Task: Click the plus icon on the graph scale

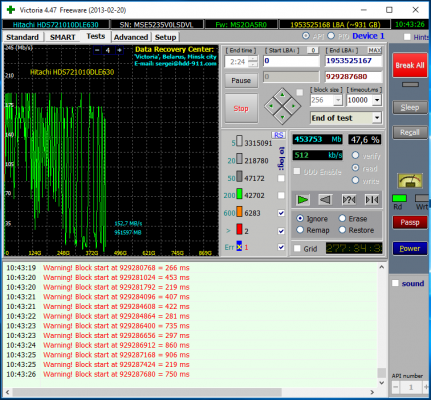Action: click(119, 50)
